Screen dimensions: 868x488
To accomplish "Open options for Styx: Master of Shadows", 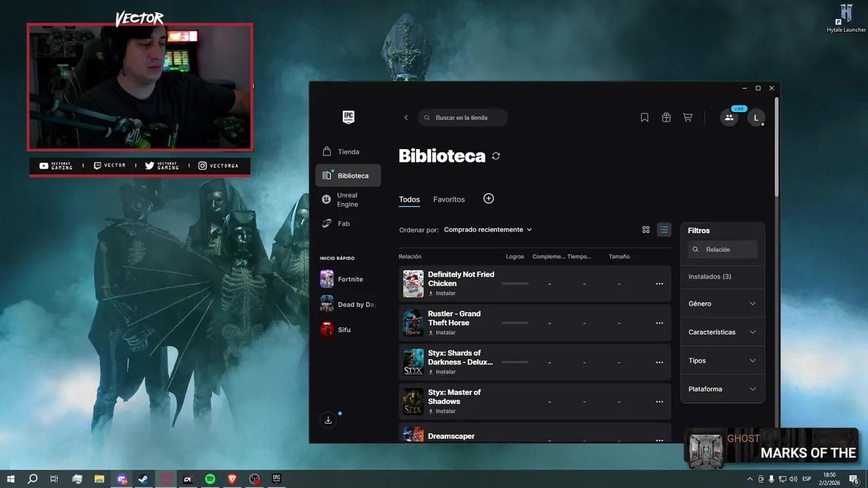I will pyautogui.click(x=659, y=402).
